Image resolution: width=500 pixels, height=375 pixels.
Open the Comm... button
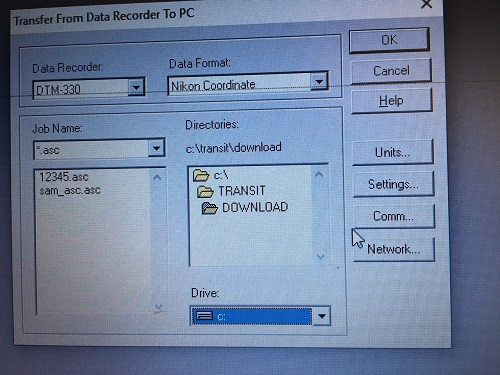(x=394, y=216)
